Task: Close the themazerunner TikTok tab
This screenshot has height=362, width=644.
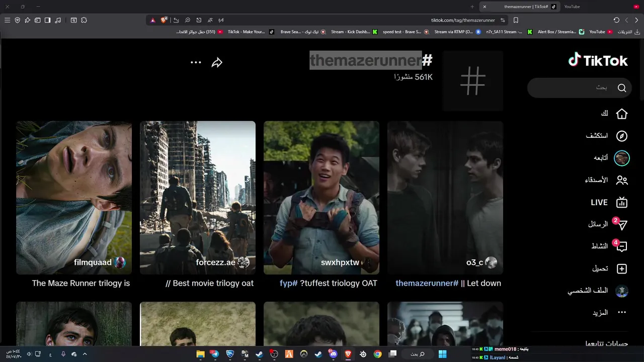Action: tap(485, 7)
